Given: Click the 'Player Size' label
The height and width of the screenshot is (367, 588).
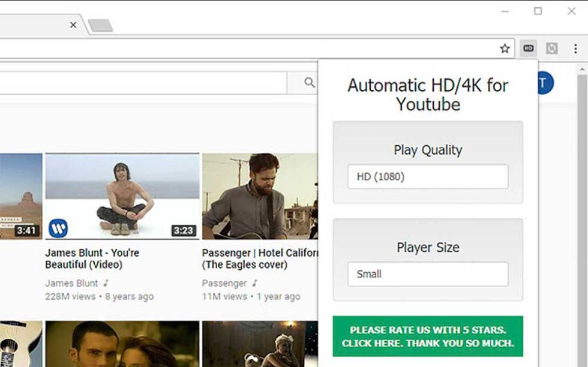Looking at the screenshot, I should [x=428, y=248].
